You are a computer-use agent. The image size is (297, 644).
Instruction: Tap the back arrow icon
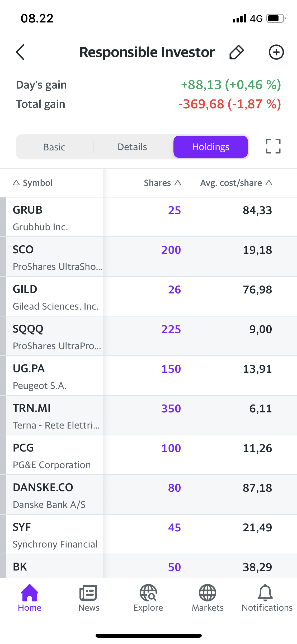click(x=20, y=52)
